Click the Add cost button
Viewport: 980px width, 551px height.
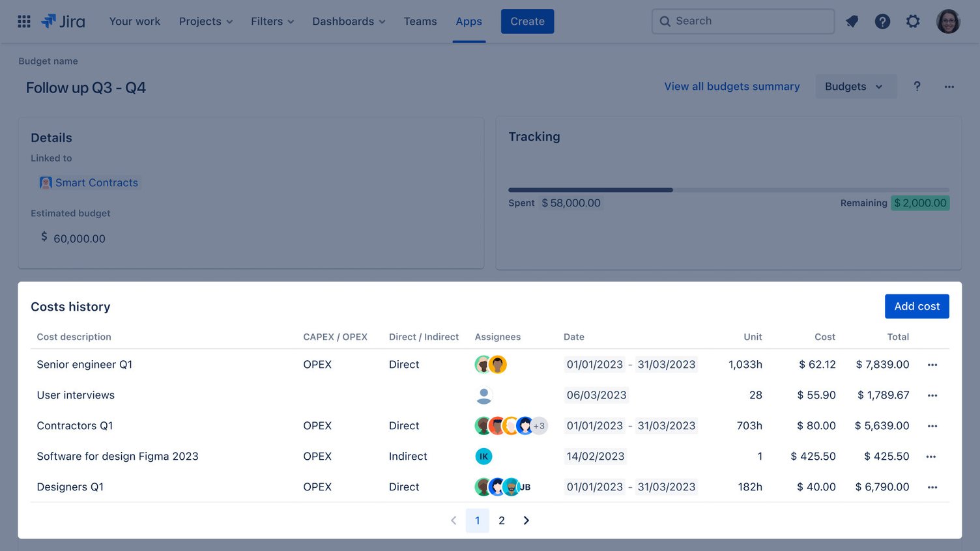(x=917, y=306)
